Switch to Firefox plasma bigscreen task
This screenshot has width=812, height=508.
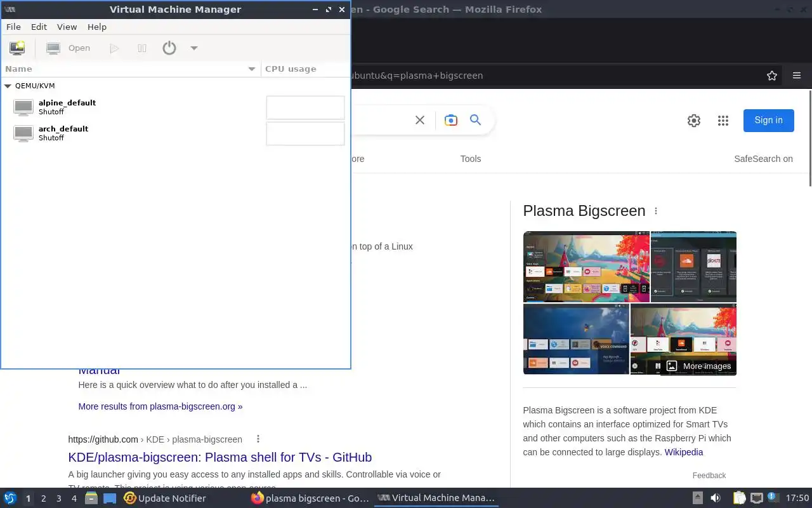310,498
